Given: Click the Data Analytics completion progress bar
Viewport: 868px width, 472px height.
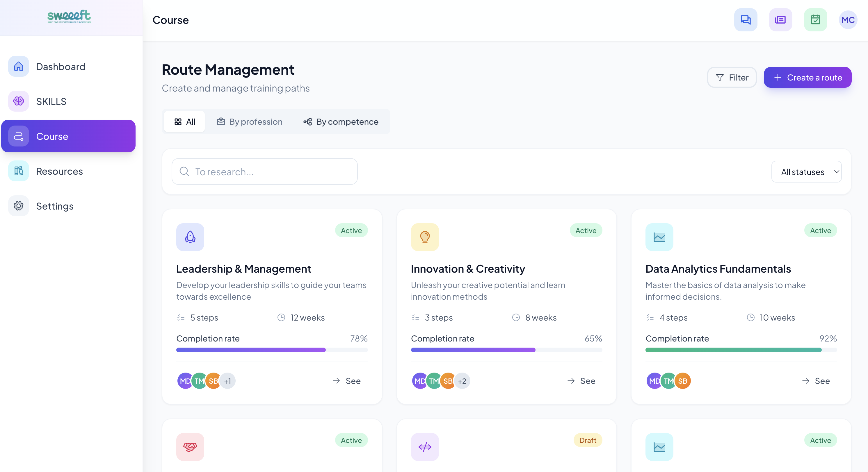Looking at the screenshot, I should click(x=741, y=350).
